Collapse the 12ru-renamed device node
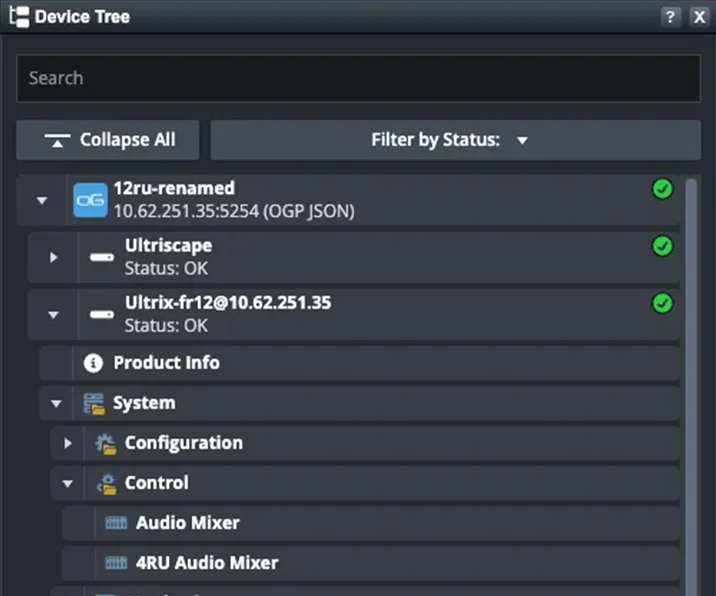This screenshot has height=596, width=716. (42, 200)
